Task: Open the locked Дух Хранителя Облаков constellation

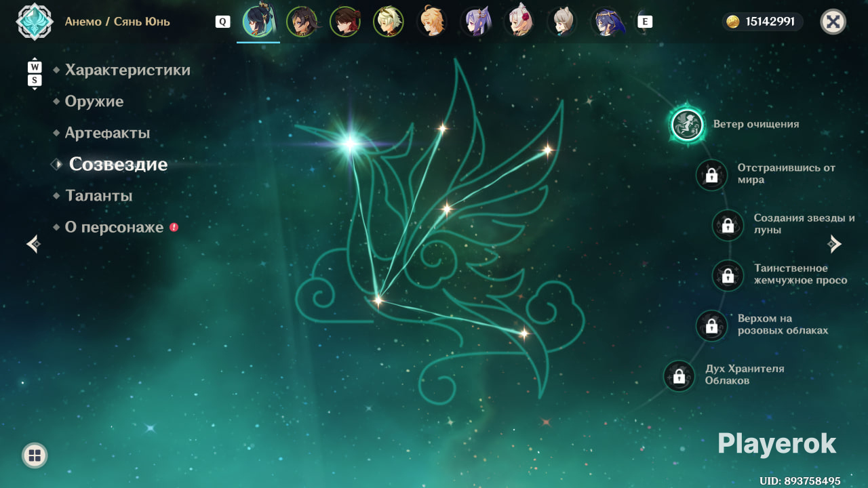Action: 679,375
